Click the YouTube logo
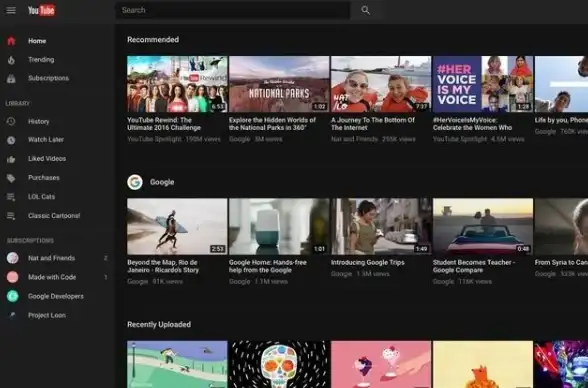This screenshot has width=588, height=388. 42,10
